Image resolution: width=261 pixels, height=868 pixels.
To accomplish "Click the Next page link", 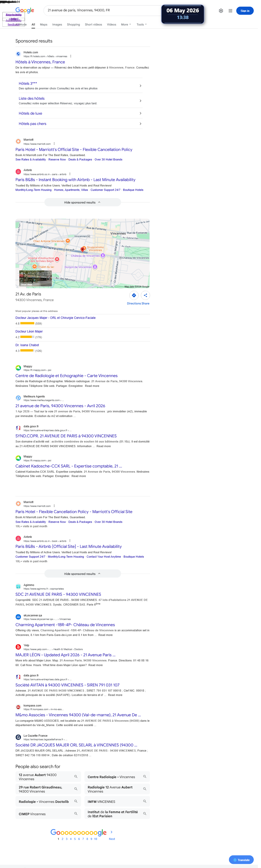I will click(x=112, y=839).
